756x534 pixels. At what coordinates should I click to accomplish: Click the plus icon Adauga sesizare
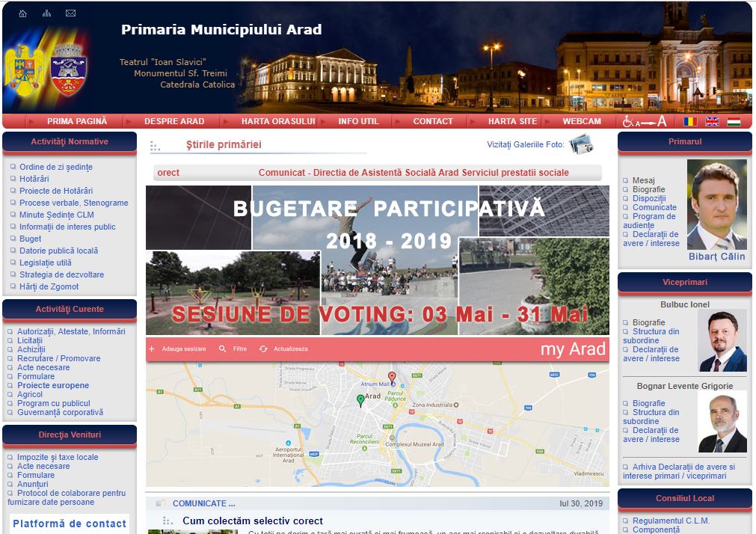tap(152, 349)
